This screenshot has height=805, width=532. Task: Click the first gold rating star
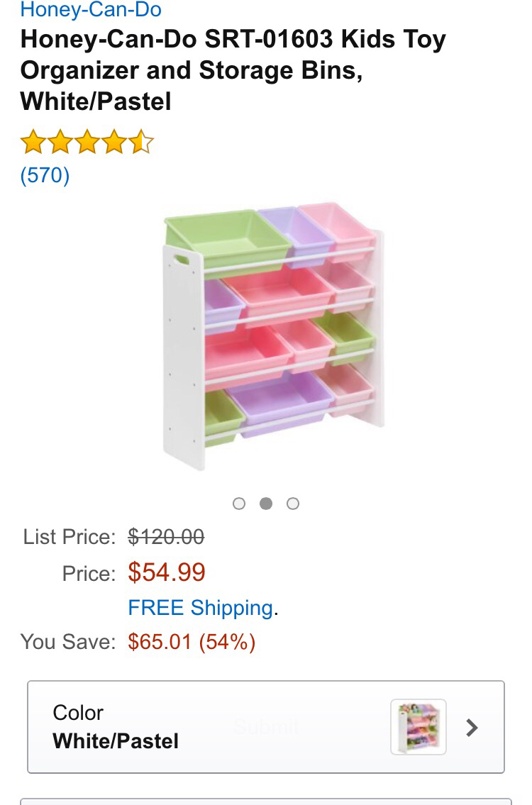[x=32, y=142]
